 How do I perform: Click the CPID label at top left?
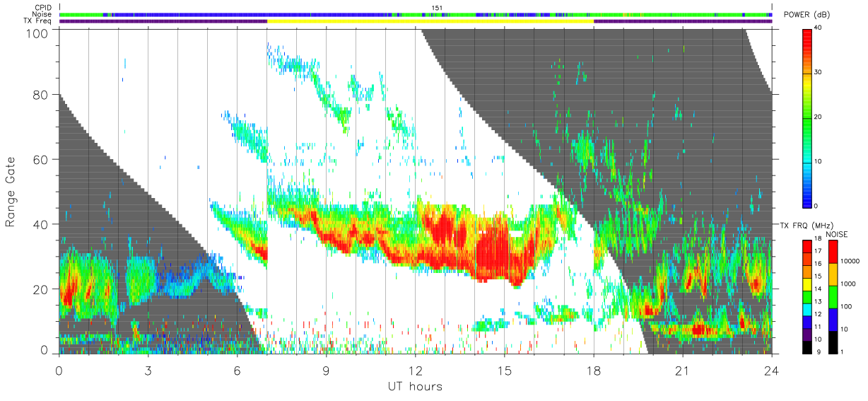click(x=42, y=8)
